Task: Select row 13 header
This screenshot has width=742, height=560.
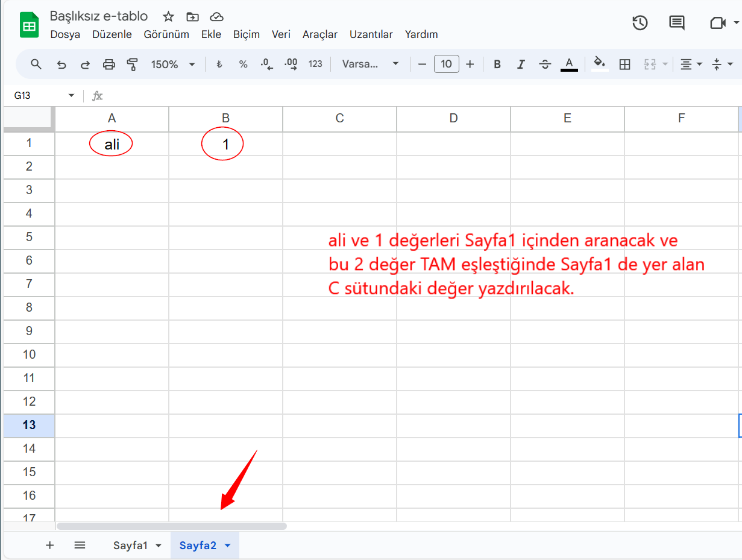Action: click(x=29, y=425)
